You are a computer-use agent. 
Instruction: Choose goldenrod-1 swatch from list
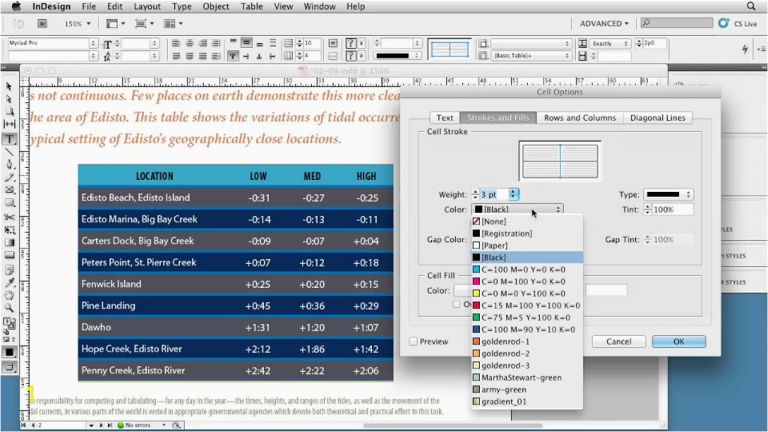[x=527, y=341]
